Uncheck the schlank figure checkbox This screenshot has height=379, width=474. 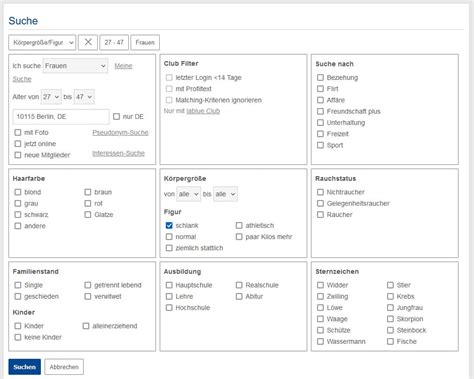pyautogui.click(x=169, y=226)
